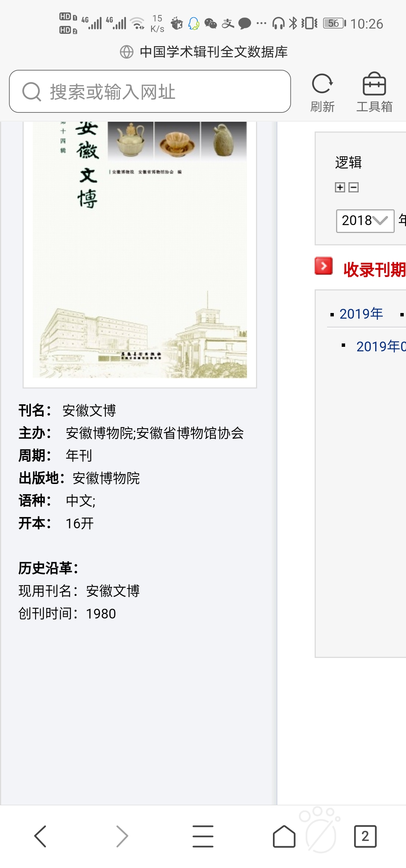
Task: Click the minus box under 逻辑
Action: pyautogui.click(x=353, y=187)
